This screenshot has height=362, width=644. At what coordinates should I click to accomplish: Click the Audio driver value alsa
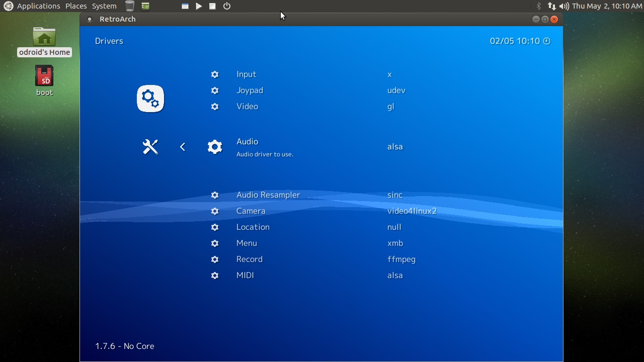(x=395, y=147)
